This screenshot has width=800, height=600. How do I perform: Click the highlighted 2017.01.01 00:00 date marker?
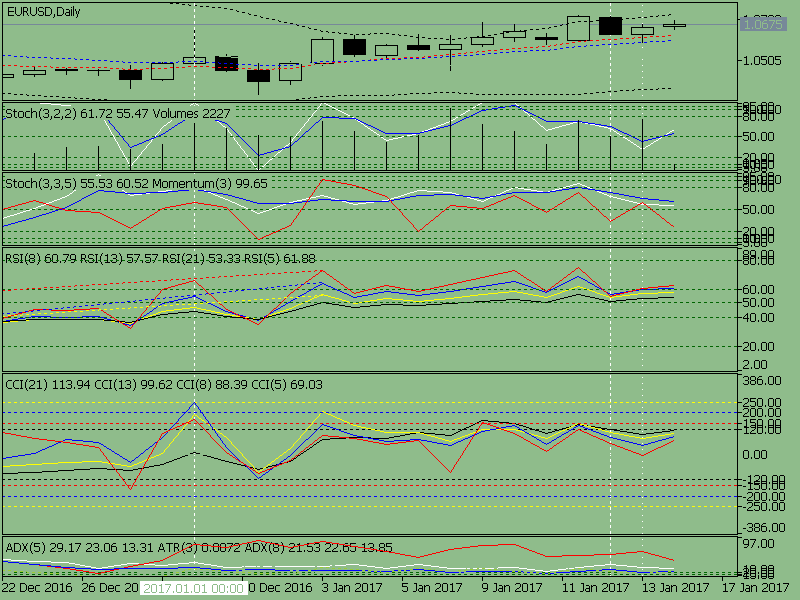[x=193, y=589]
